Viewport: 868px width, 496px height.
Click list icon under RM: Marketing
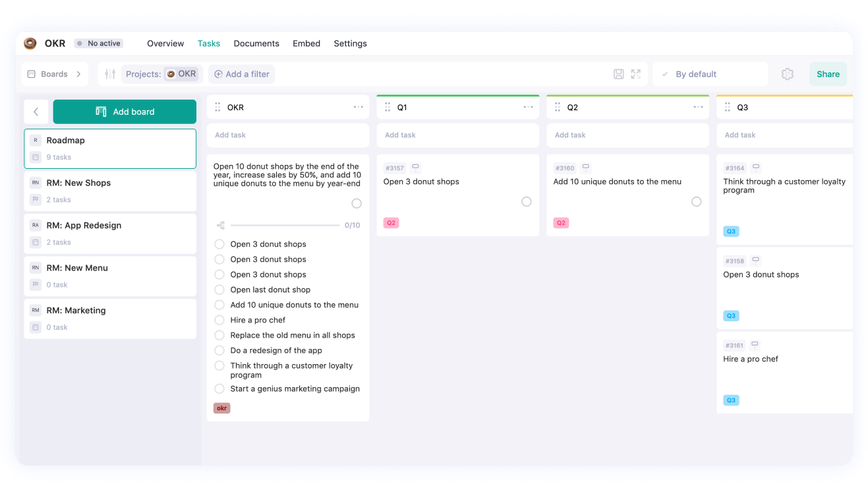pyautogui.click(x=36, y=327)
